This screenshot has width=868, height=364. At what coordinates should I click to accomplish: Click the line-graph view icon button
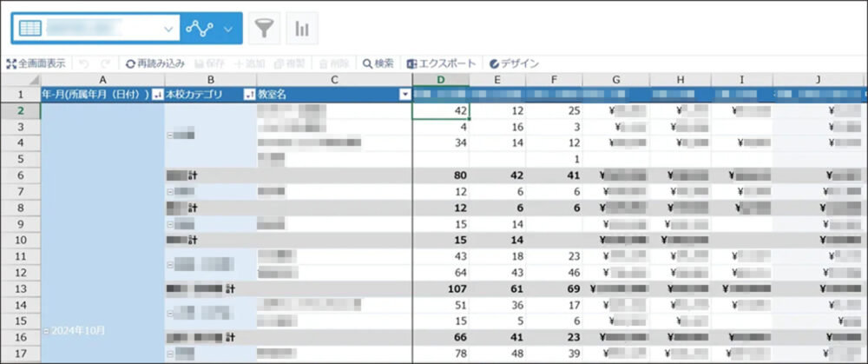(200, 29)
